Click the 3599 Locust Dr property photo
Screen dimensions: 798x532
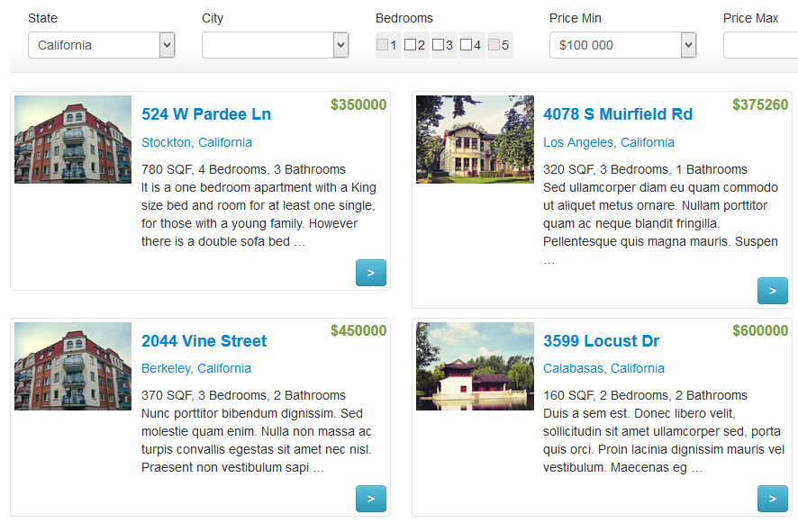475,366
